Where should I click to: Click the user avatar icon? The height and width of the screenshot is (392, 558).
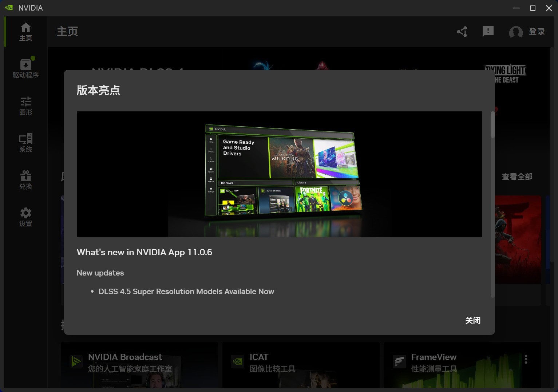pyautogui.click(x=516, y=32)
